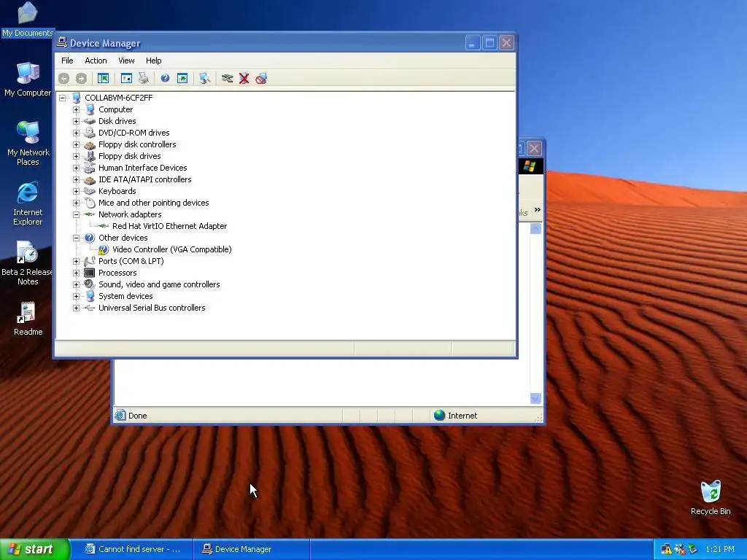This screenshot has width=747, height=560.
Task: Click the Print toolbar icon
Action: click(x=144, y=78)
